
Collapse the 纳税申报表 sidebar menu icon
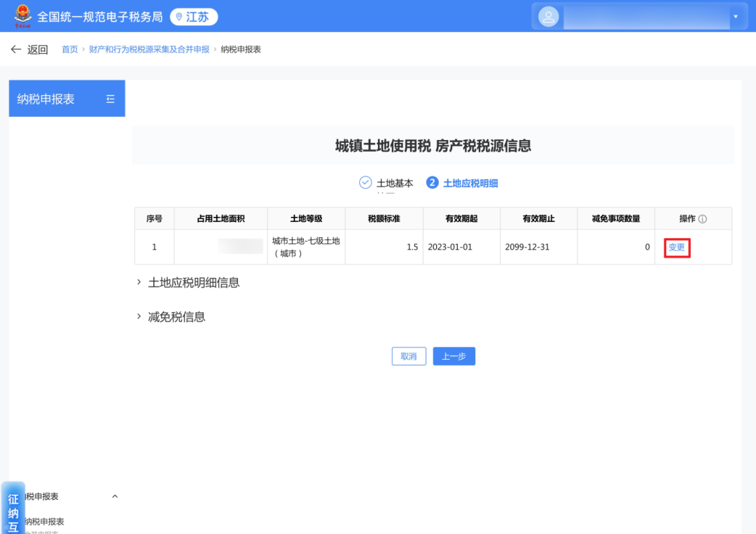point(111,99)
